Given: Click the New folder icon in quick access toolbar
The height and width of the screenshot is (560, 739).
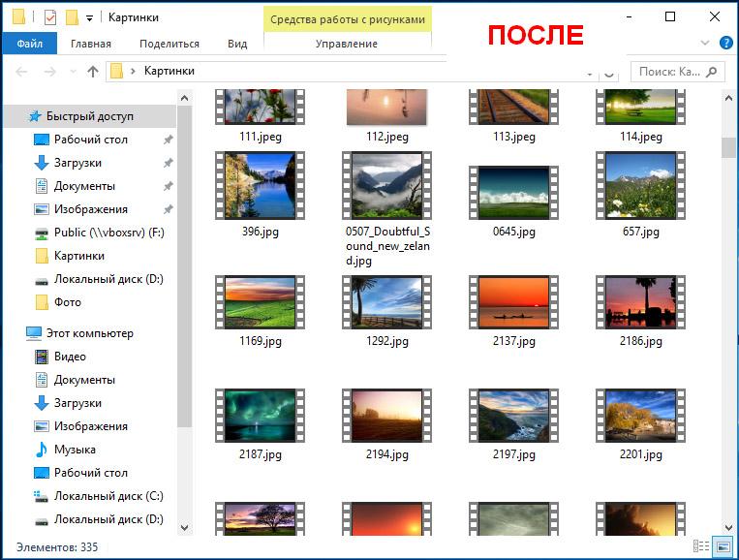Looking at the screenshot, I should (x=72, y=17).
